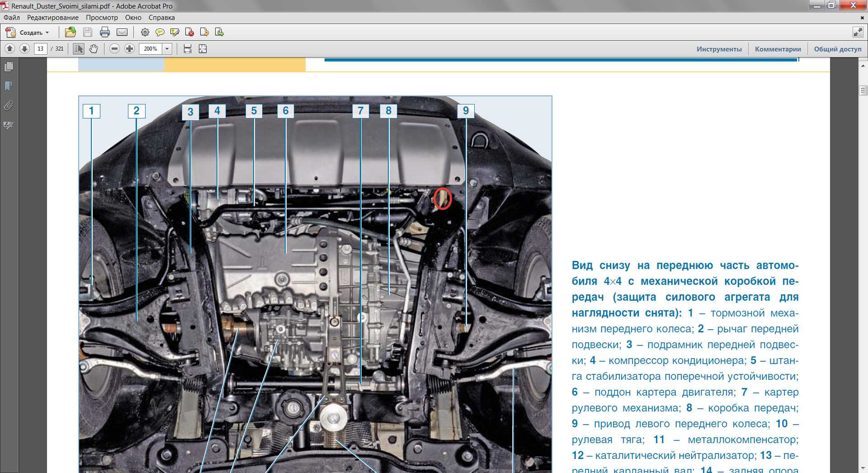Send the file by email envelope icon
This screenshot has width=868, height=473.
[122, 32]
